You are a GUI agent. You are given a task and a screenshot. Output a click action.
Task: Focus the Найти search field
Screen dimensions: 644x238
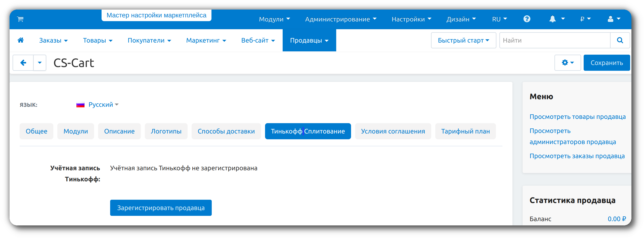point(554,40)
